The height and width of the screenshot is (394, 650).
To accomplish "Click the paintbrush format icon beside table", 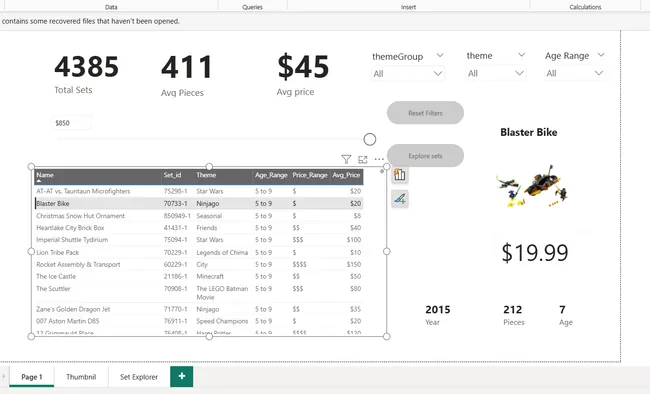I will click(x=400, y=199).
